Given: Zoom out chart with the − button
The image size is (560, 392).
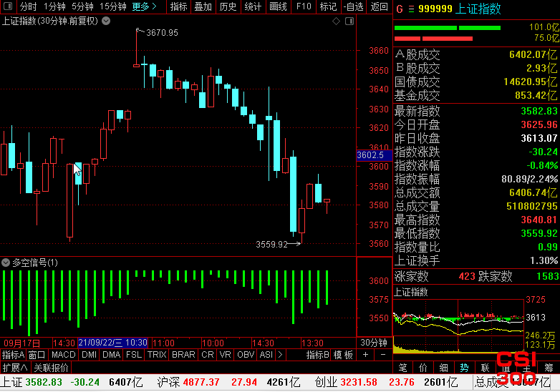Looking at the screenshot, I should [x=383, y=355].
